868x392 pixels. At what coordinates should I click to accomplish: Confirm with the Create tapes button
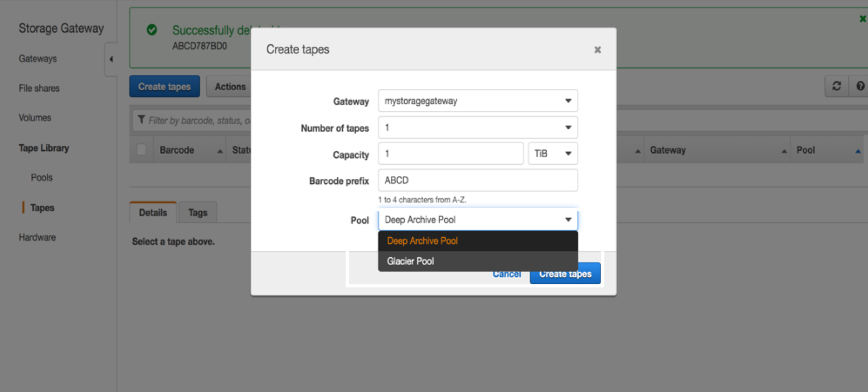[x=565, y=273]
